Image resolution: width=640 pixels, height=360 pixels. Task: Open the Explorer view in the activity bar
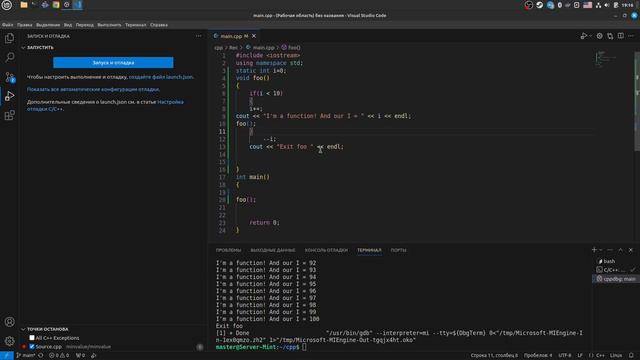9,38
